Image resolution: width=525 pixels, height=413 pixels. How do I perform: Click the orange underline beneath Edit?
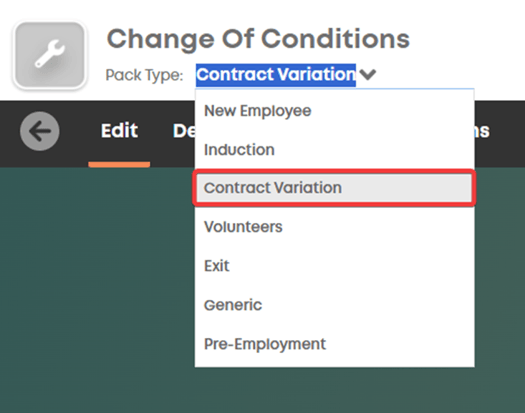119,164
